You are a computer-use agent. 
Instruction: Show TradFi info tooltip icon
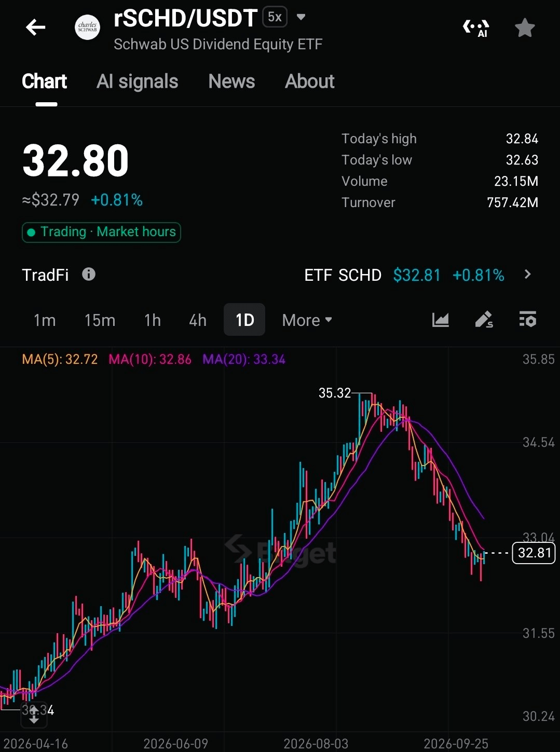(x=89, y=274)
